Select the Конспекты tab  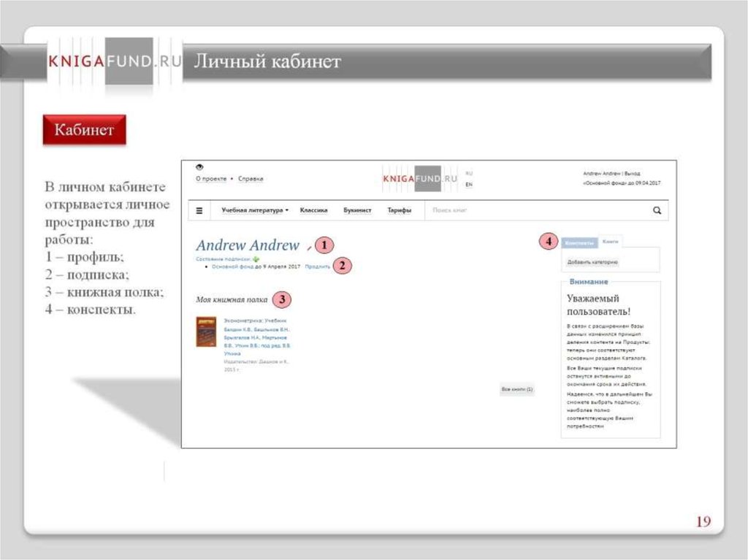pyautogui.click(x=580, y=242)
